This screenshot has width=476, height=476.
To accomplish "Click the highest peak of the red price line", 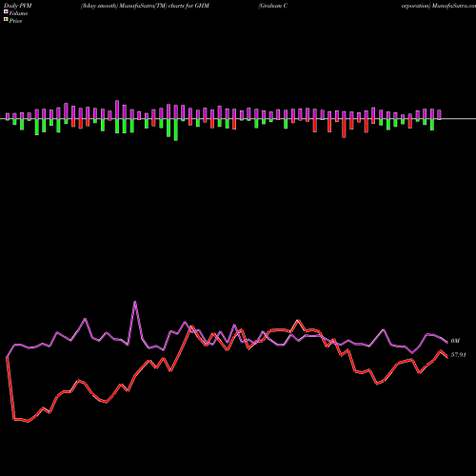I will pos(298,320).
